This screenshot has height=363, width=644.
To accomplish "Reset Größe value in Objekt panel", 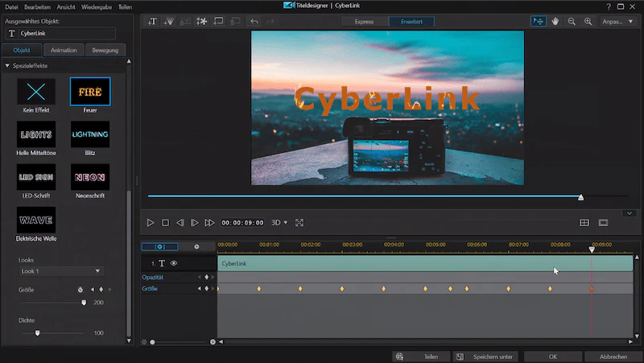I will click(80, 290).
